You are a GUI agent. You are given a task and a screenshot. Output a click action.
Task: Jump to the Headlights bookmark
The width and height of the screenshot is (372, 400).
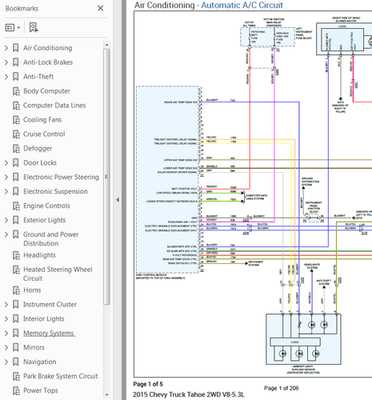pyautogui.click(x=39, y=255)
